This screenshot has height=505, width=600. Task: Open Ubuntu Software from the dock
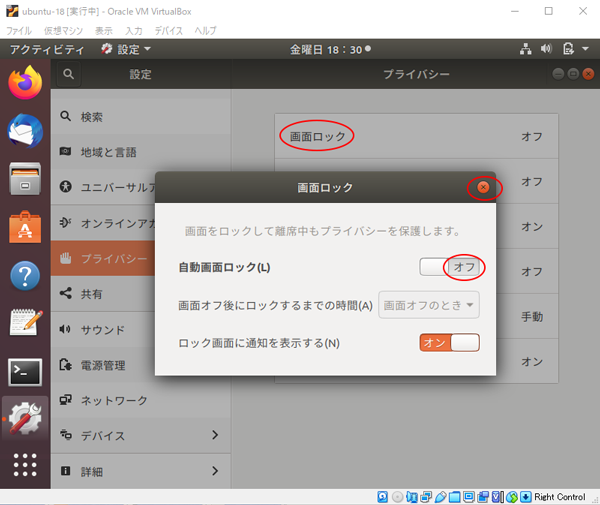coord(25,227)
